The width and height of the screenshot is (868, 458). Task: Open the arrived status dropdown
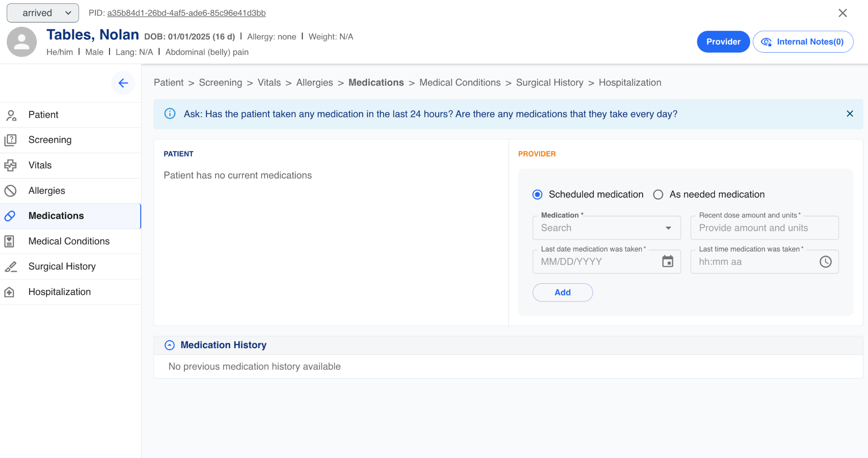[43, 13]
